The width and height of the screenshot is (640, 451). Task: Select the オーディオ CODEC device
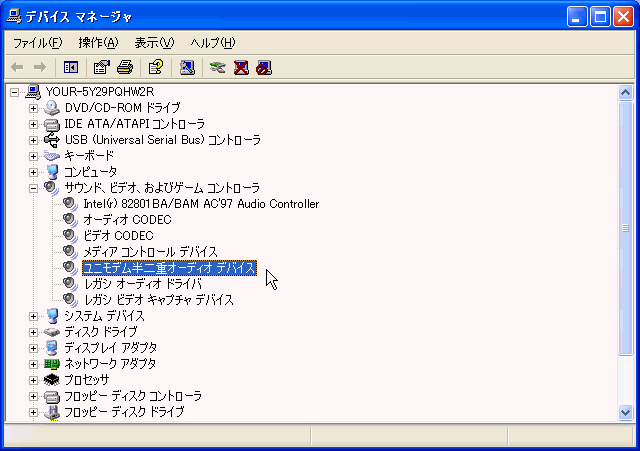click(x=127, y=220)
